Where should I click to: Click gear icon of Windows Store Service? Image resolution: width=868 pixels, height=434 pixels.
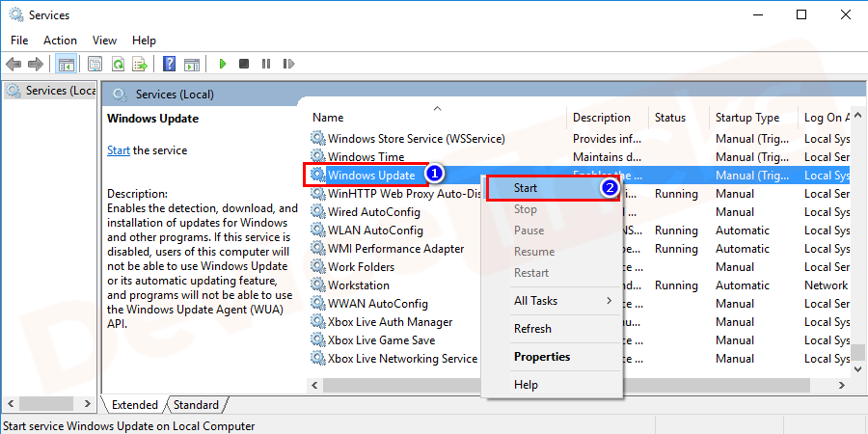point(317,138)
